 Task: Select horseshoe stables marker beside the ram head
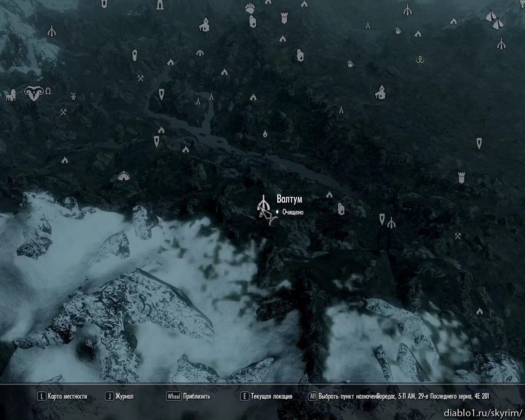48,90
